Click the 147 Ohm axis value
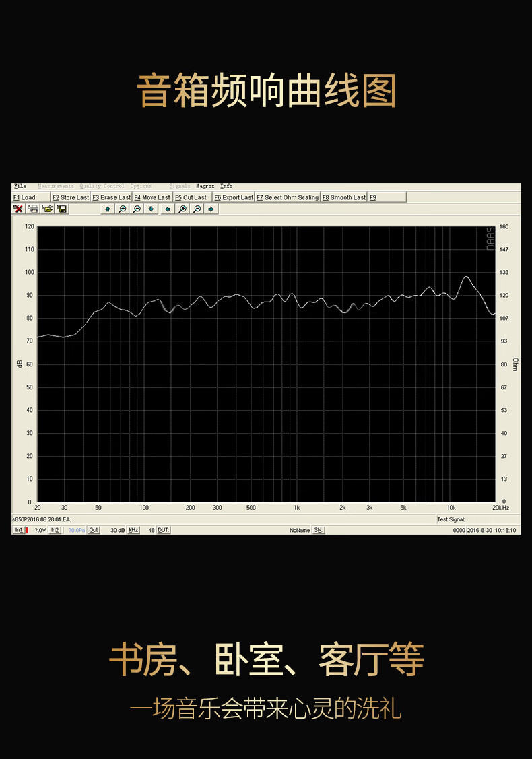Image resolution: width=532 pixels, height=759 pixels. coord(504,249)
